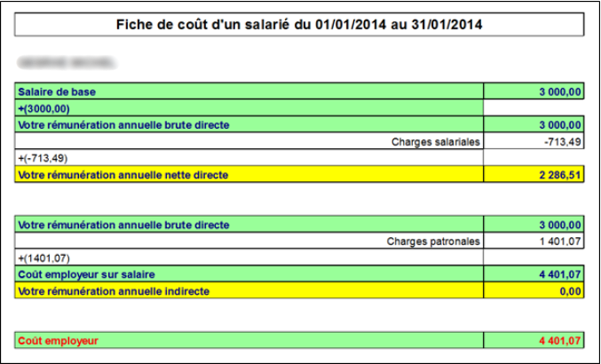Click the 'Charges salariales' label

coord(435,141)
